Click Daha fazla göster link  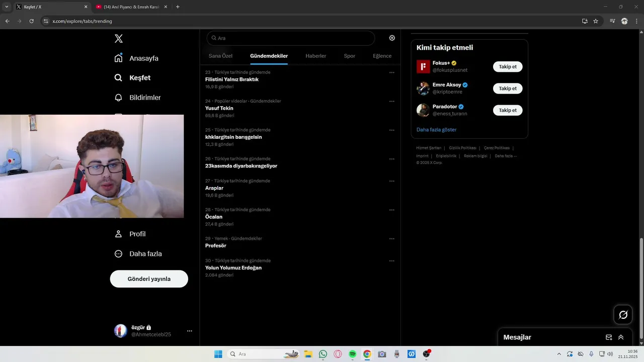coord(436,130)
